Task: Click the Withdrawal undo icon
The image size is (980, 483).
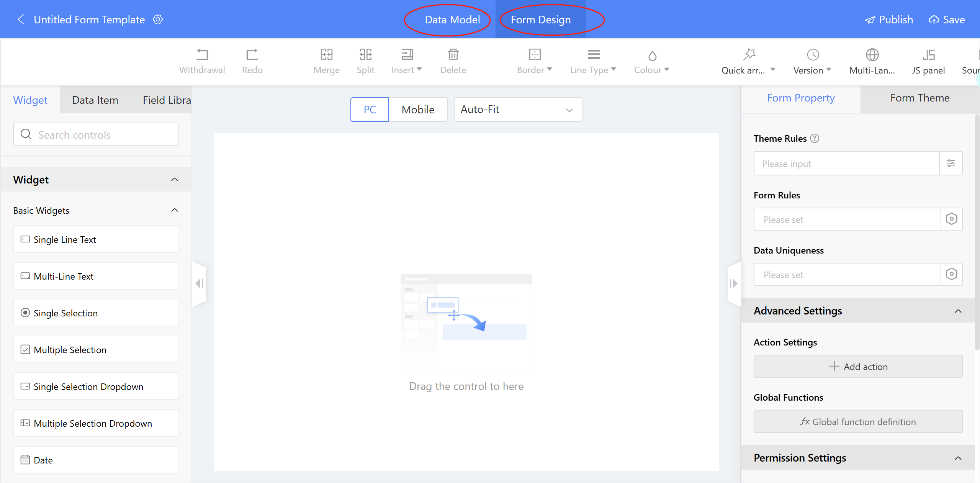Action: [202, 55]
